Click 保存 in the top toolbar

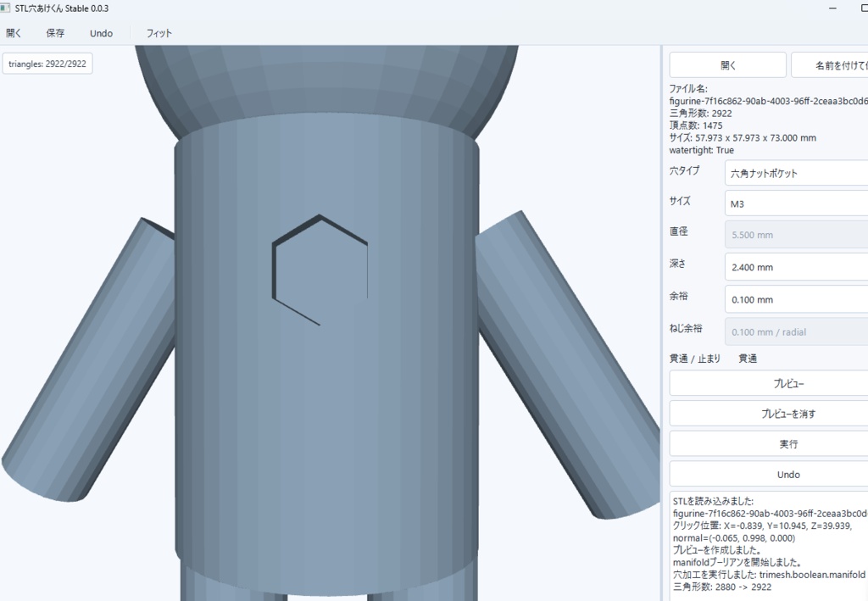tap(55, 33)
